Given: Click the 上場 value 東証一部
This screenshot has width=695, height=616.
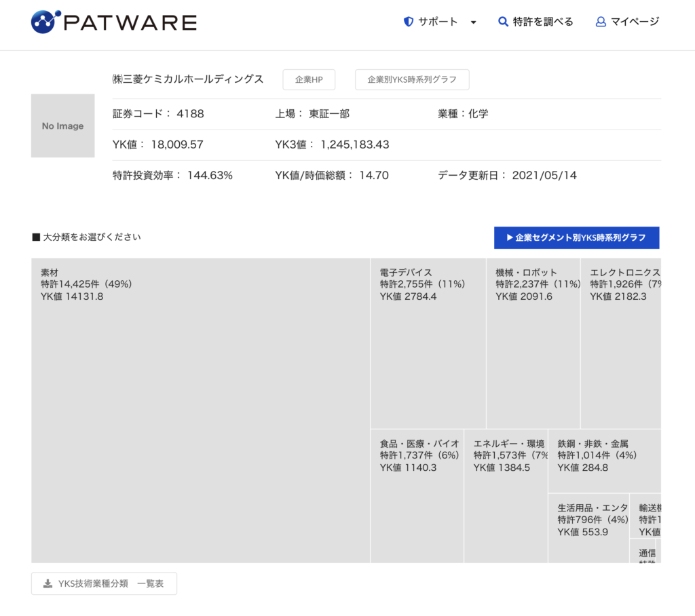Looking at the screenshot, I should 329,114.
